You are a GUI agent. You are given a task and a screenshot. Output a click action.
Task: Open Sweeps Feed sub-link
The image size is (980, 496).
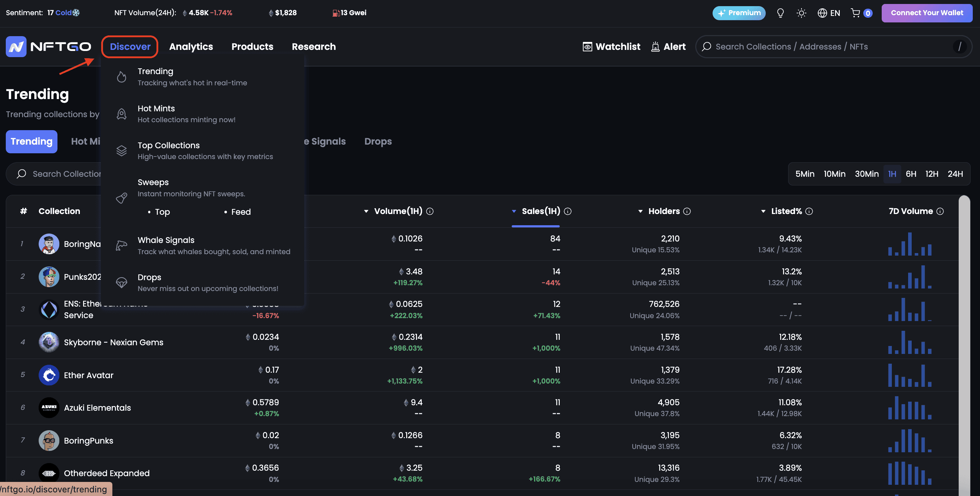point(241,212)
